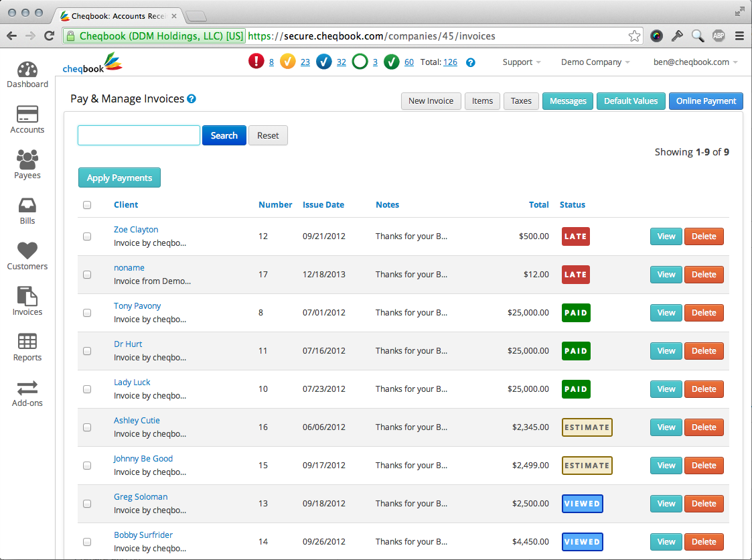Click the ESTIMATE badge for Ashley Cutie

pyautogui.click(x=587, y=427)
